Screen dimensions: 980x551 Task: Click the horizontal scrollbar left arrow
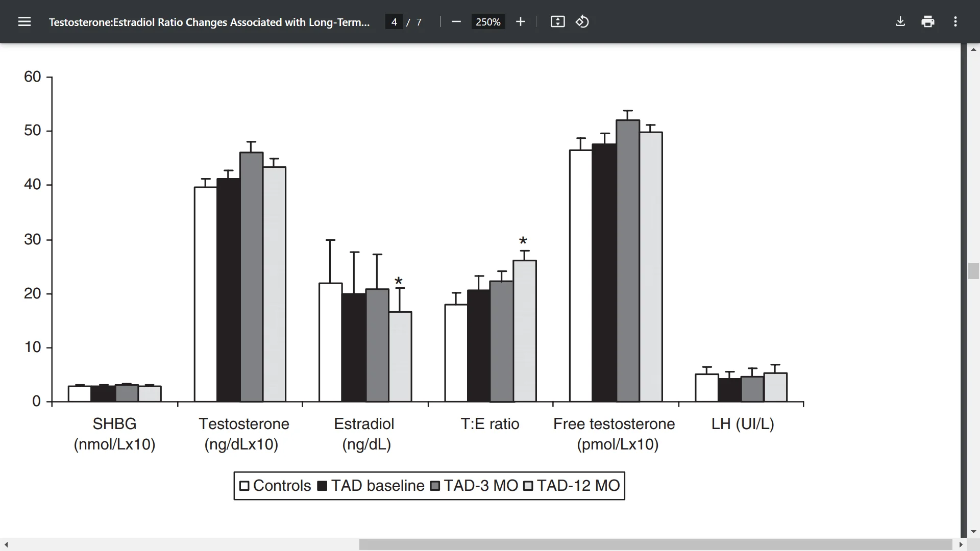click(x=6, y=545)
